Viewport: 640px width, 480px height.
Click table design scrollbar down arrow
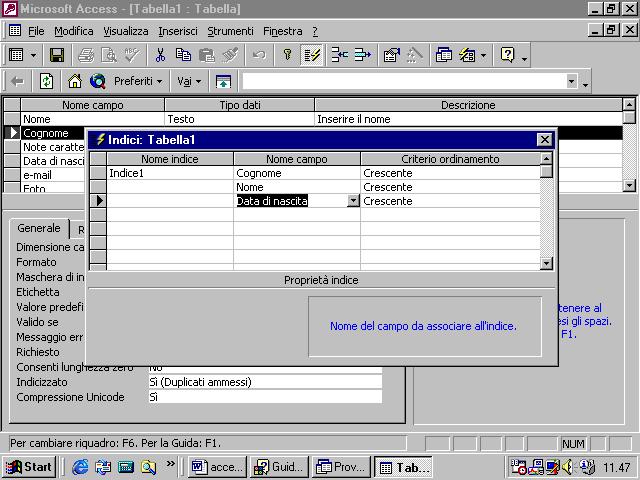click(x=629, y=186)
